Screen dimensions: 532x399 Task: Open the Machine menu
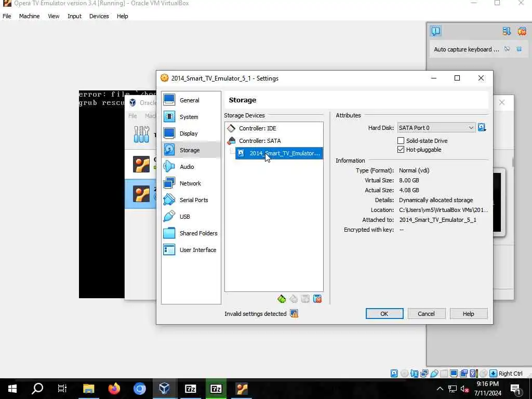pyautogui.click(x=29, y=16)
